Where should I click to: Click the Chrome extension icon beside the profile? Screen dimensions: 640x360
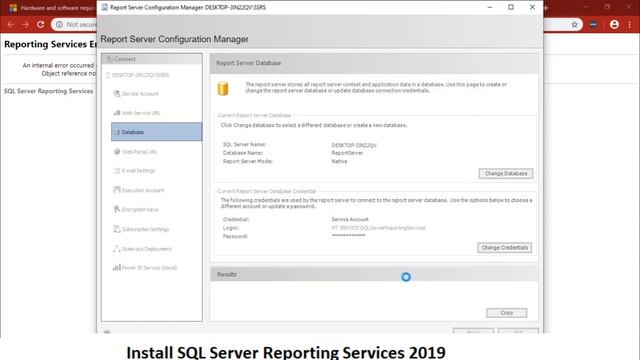coord(593,24)
